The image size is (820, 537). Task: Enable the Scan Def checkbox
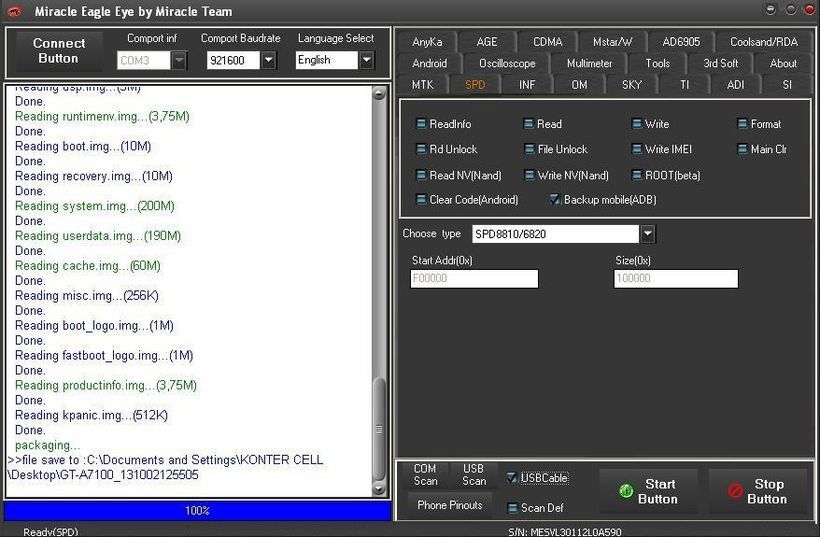[512, 508]
